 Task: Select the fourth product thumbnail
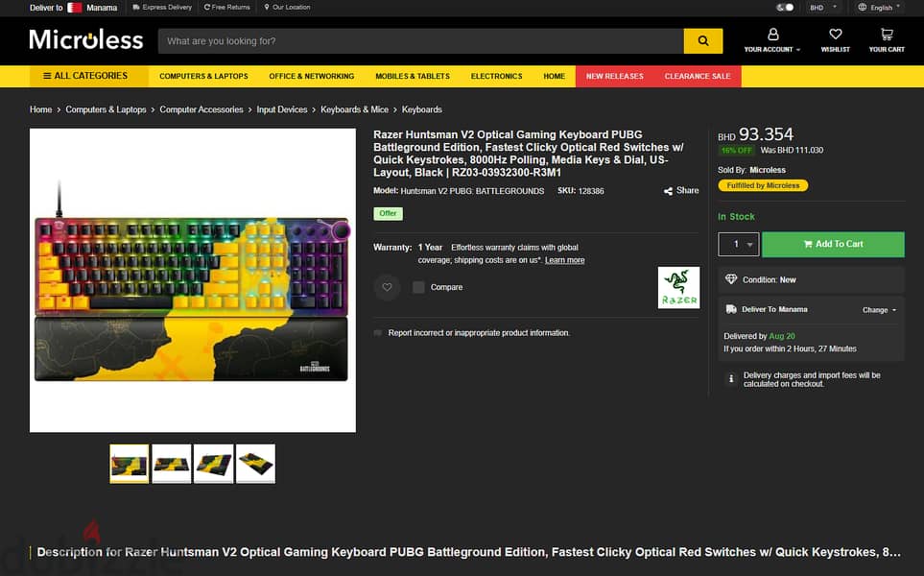pyautogui.click(x=256, y=464)
